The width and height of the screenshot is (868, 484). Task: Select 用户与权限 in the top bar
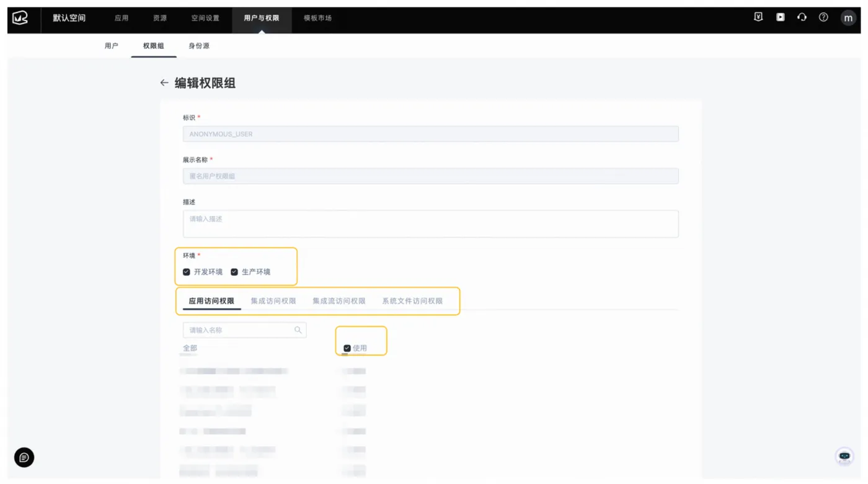tap(262, 18)
